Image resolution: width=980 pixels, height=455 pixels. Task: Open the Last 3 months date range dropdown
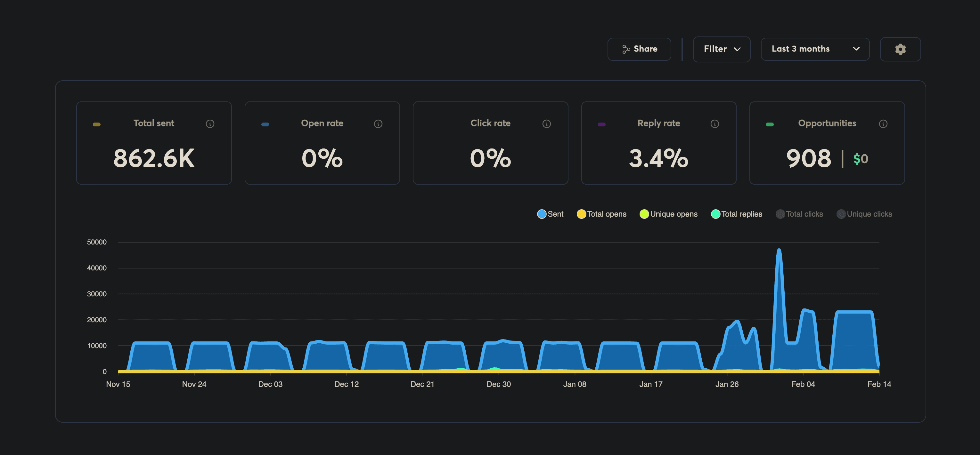click(x=815, y=49)
